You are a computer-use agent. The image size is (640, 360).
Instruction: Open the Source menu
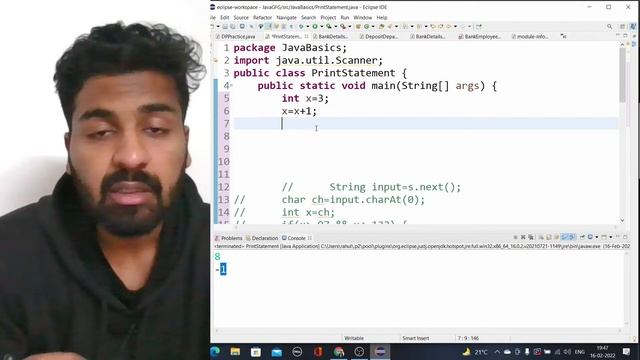(x=241, y=18)
